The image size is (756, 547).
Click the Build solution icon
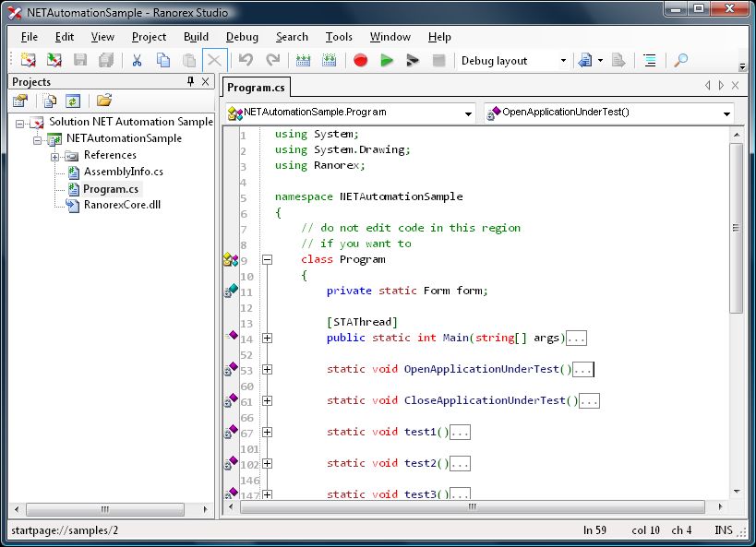click(304, 60)
